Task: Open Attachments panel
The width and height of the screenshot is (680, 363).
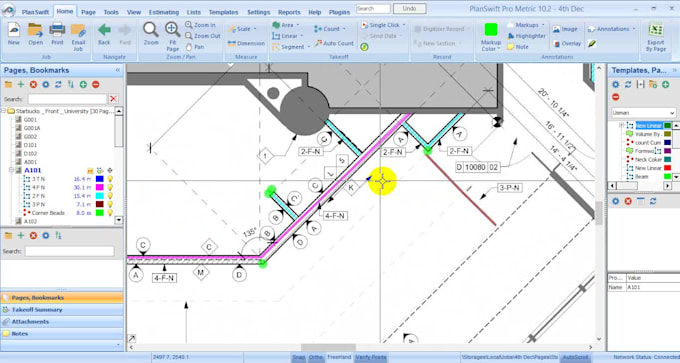Action: 62,322
